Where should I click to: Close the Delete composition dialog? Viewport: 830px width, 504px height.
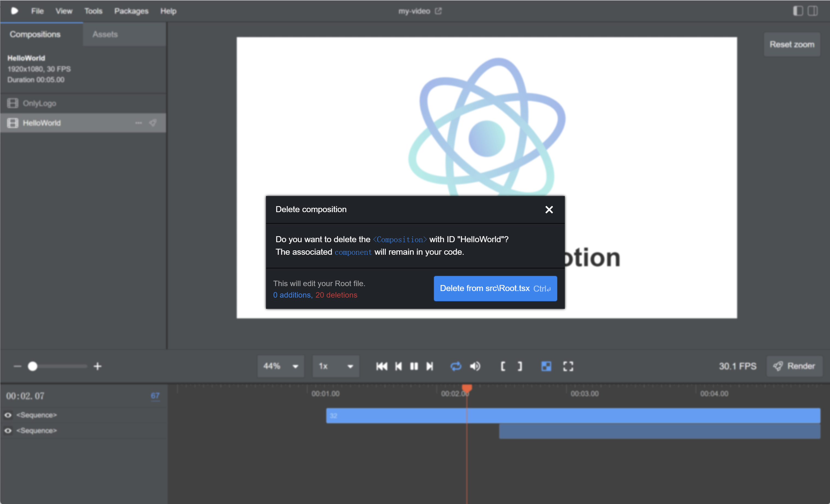[549, 209]
